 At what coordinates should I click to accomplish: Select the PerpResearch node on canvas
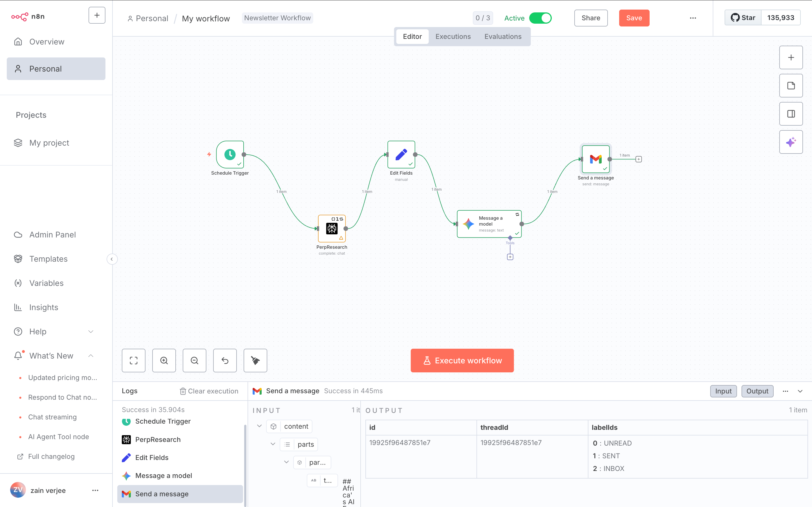coord(332,229)
